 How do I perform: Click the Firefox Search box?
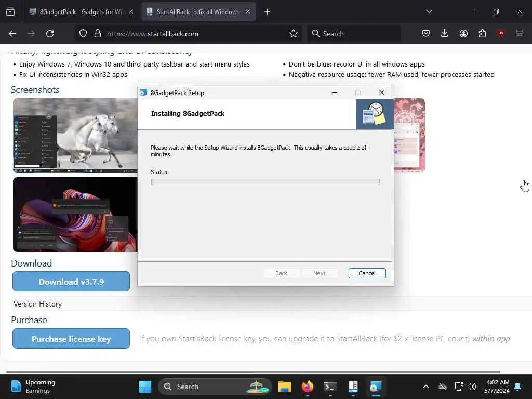coord(353,34)
